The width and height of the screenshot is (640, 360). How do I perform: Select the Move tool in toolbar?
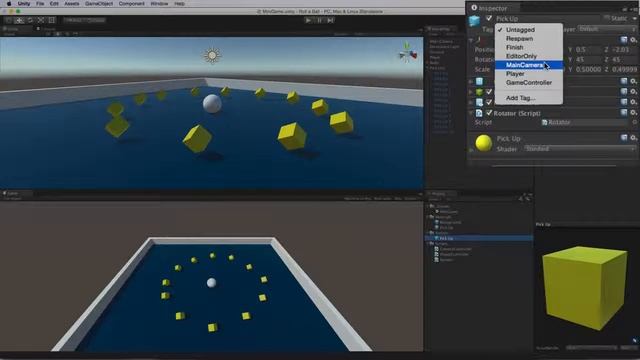[x=19, y=20]
